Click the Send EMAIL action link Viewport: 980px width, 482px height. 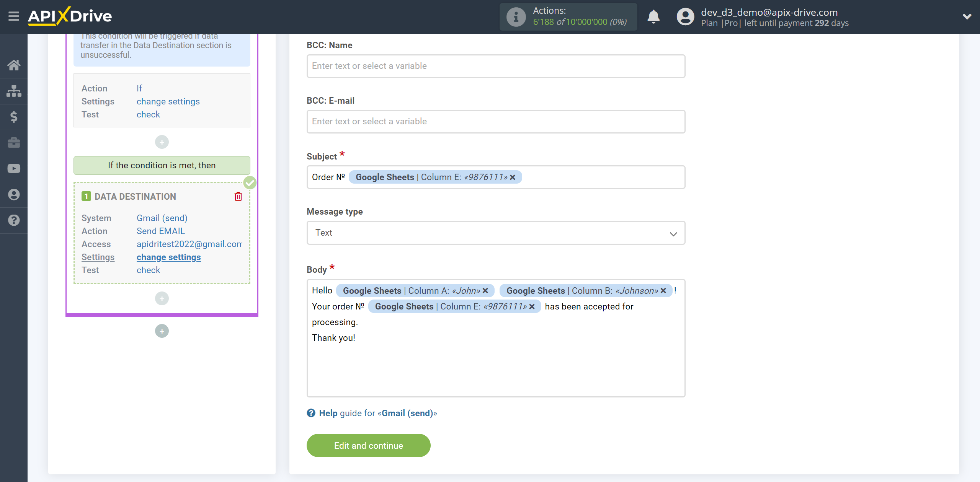(x=161, y=231)
